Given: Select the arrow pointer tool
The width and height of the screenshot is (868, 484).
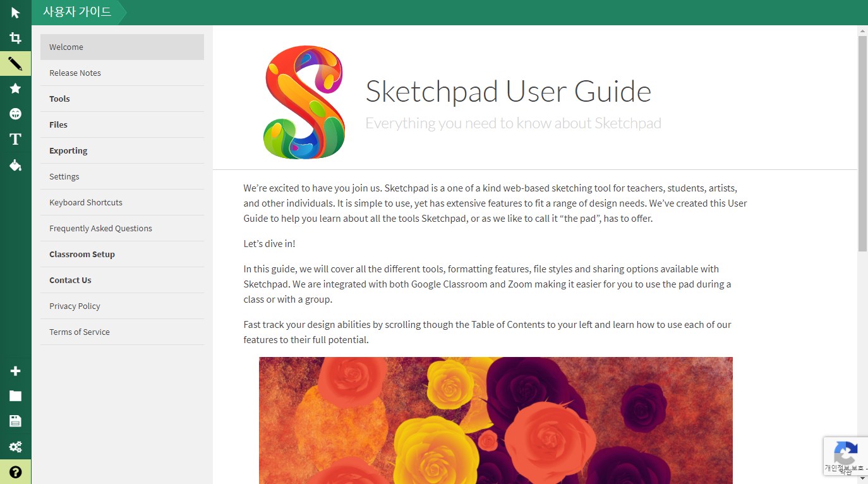Looking at the screenshot, I should [15, 13].
